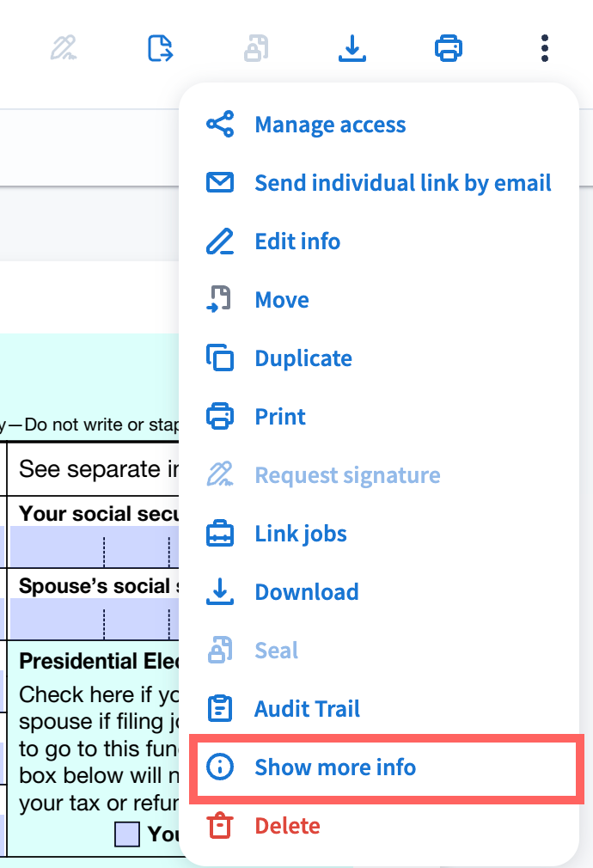Choose Download from the dropdown menu
Viewport: 593px width, 868px height.
(x=307, y=592)
